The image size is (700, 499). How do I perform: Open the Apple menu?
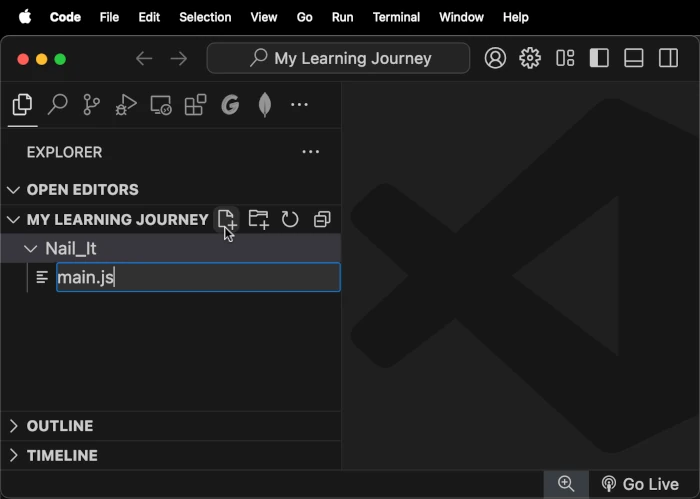pos(25,17)
